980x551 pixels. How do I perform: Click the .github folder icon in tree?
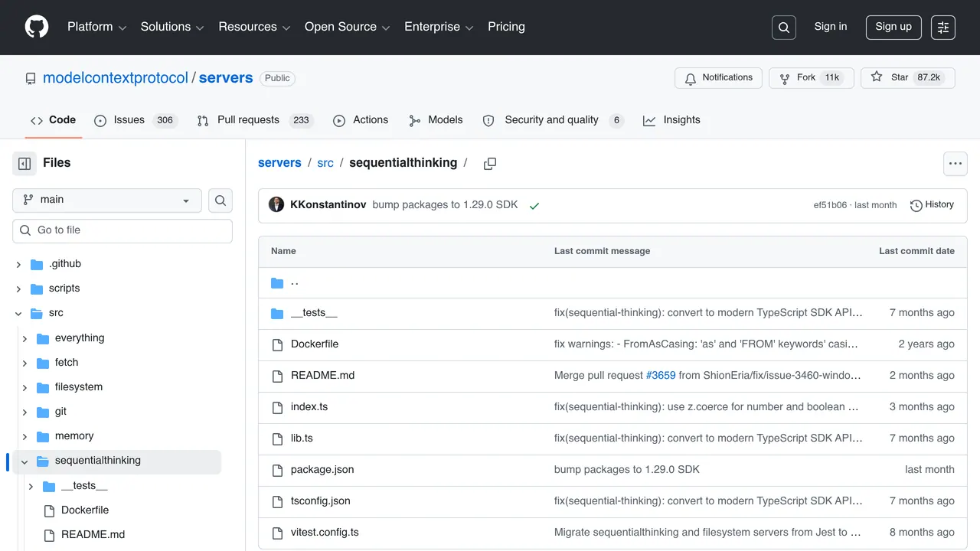click(x=37, y=264)
